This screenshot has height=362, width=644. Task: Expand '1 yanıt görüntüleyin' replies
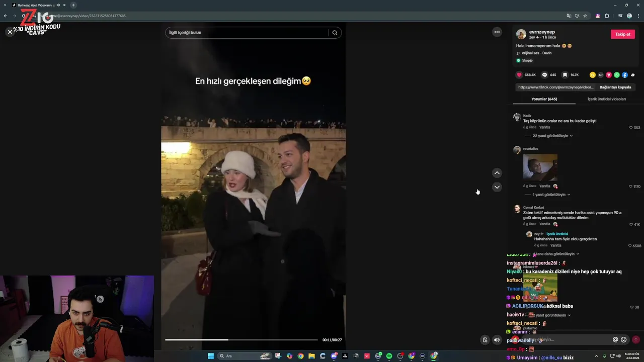551,195
